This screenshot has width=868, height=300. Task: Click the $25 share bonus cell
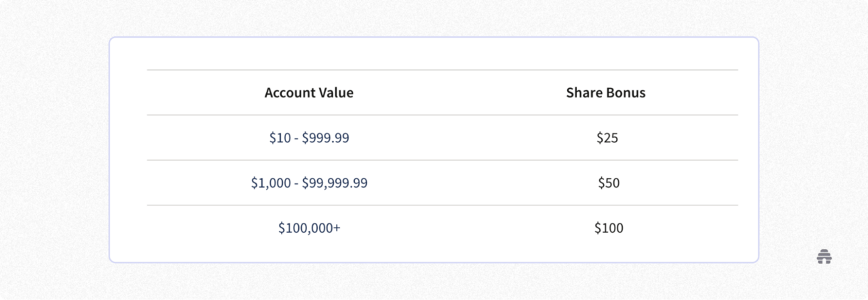pyautogui.click(x=607, y=138)
